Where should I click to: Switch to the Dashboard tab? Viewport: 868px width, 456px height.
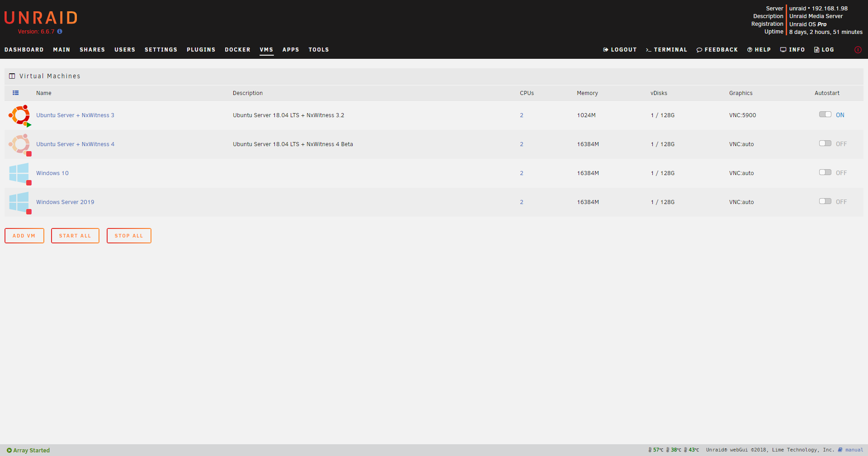click(24, 50)
